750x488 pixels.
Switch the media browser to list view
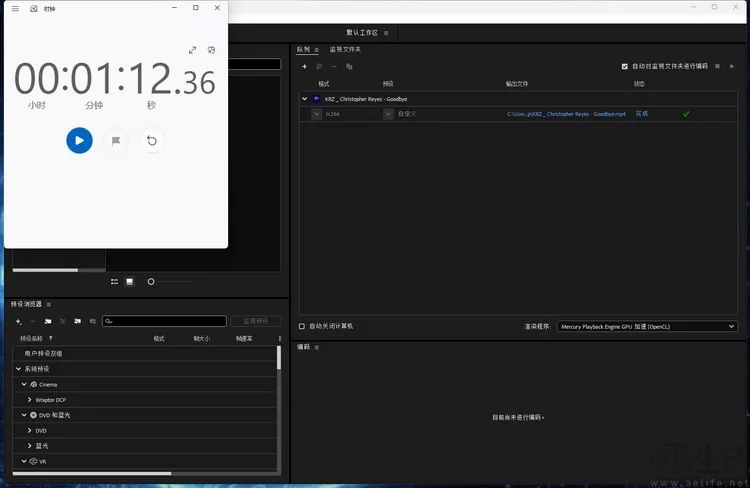[x=114, y=282]
